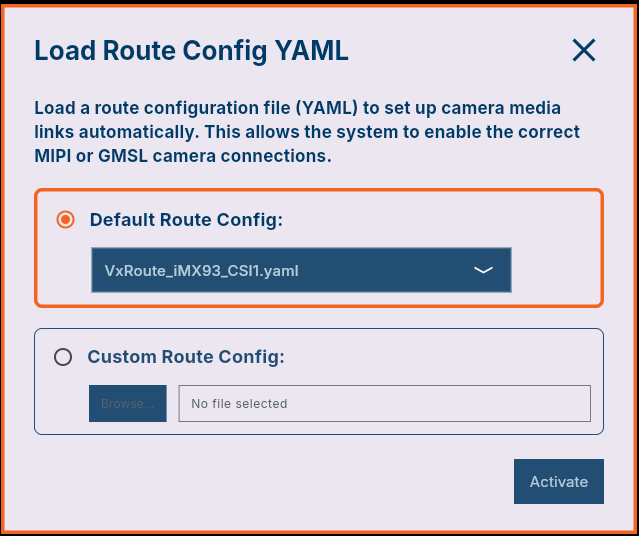Activate the selected route configuration
The width and height of the screenshot is (639, 536).
558,482
